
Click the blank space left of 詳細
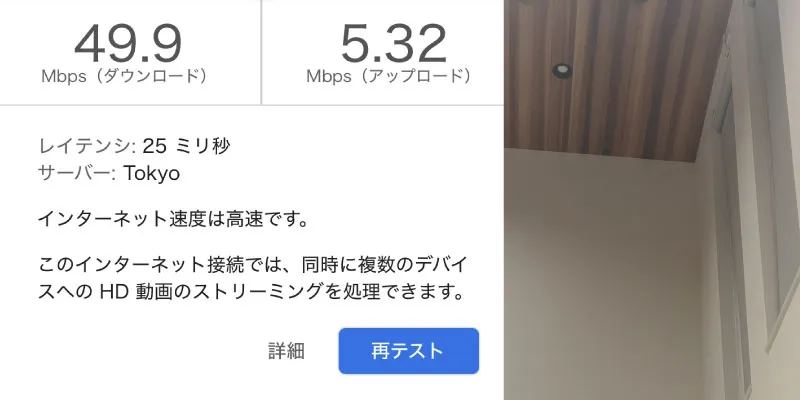(148, 351)
